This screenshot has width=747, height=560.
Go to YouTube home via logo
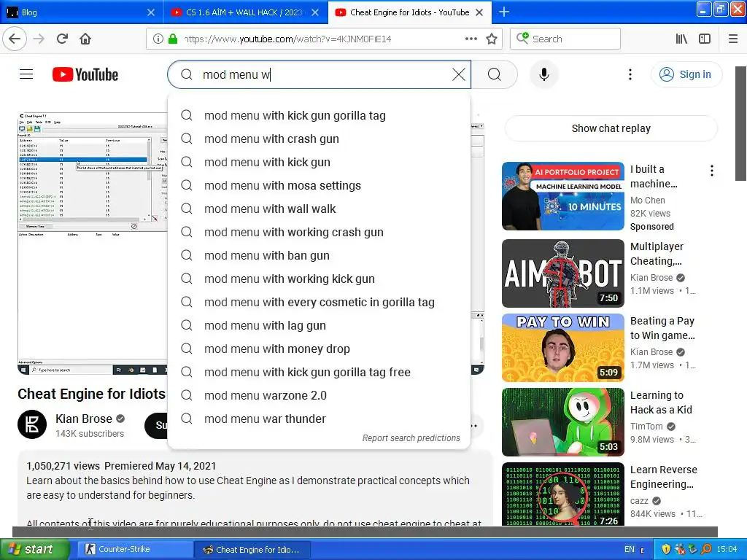point(85,74)
